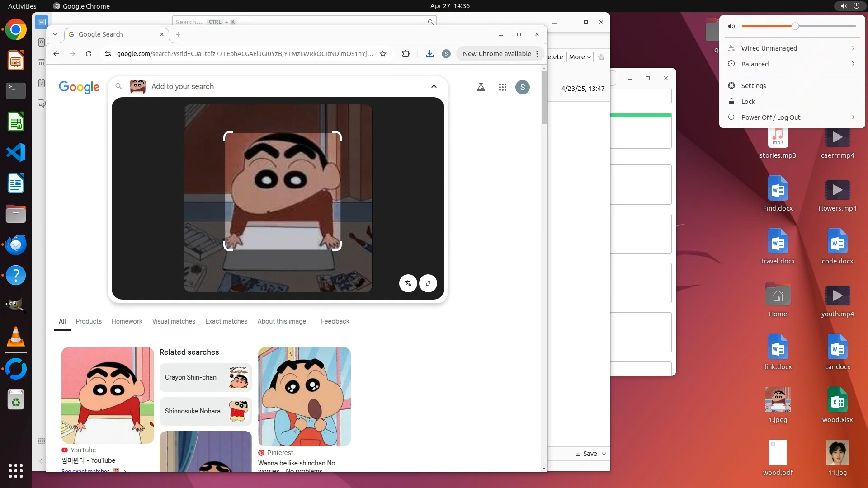Open the More dropdown menu
Screen dimensions: 868x488
(580, 57)
